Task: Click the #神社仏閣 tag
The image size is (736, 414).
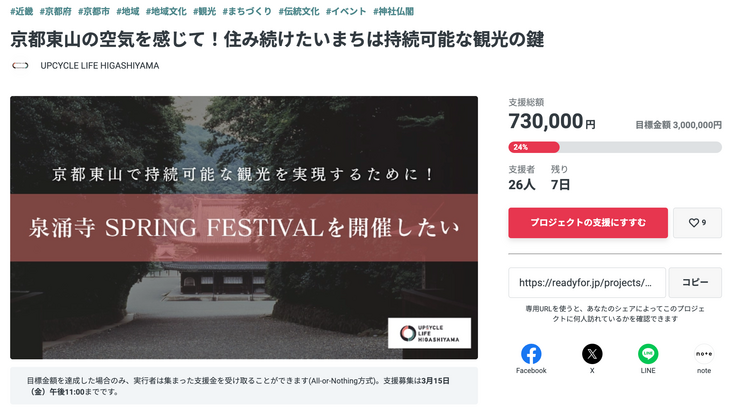Action: click(393, 11)
